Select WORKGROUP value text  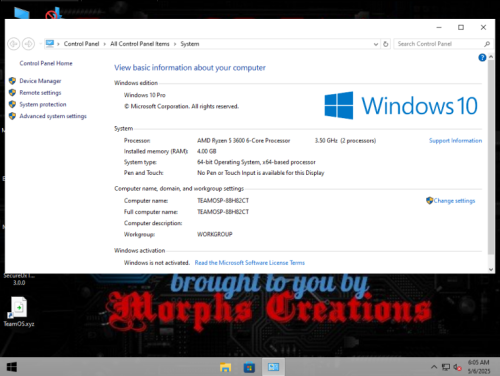coord(215,234)
